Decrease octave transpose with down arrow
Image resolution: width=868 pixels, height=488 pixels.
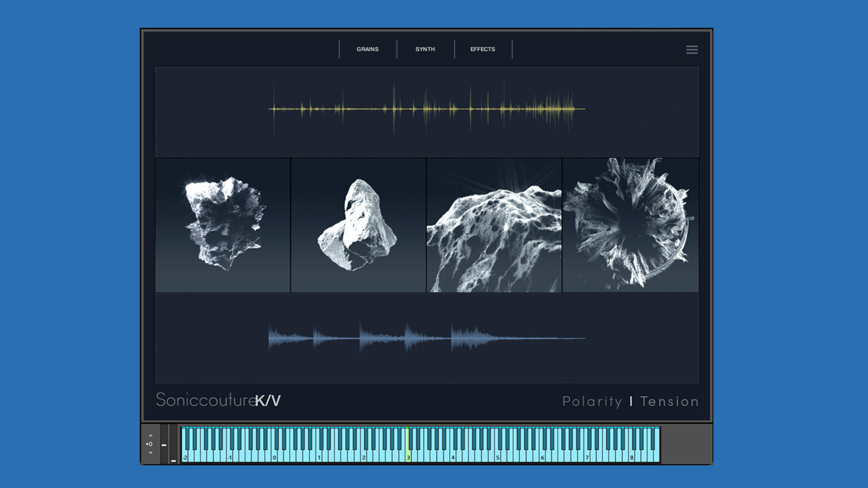click(x=151, y=453)
